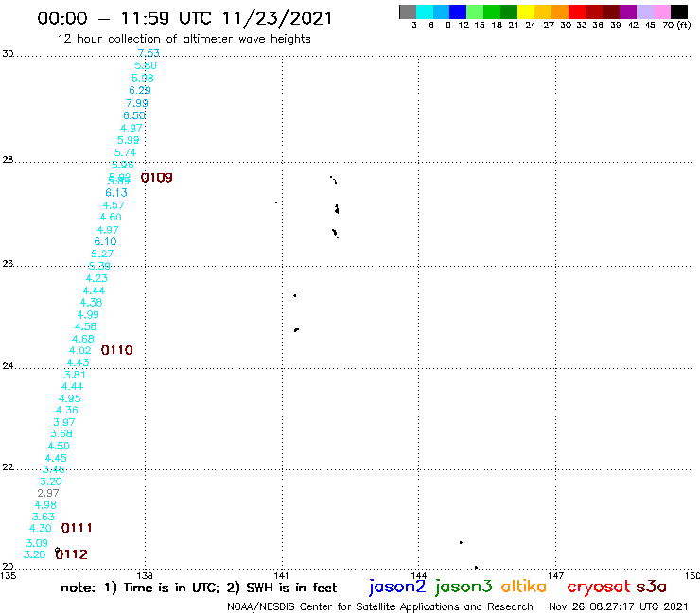Click the jason3 satellite legend label
The width and height of the screenshot is (700, 615).
464,587
